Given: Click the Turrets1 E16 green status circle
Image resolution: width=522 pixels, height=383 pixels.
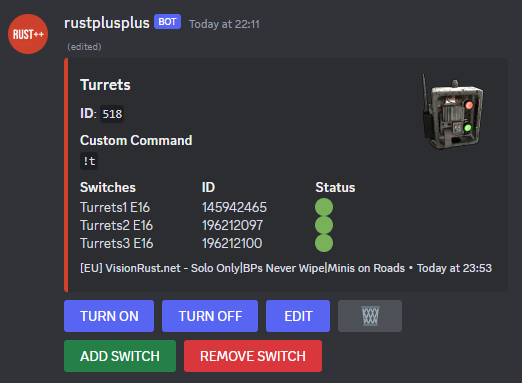Looking at the screenshot, I should [324, 207].
